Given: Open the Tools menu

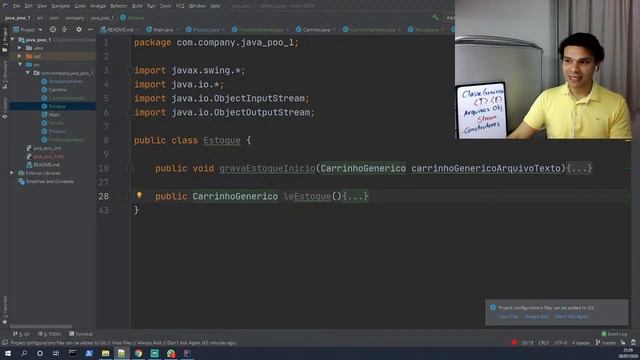Looking at the screenshot, I should [165, 6].
